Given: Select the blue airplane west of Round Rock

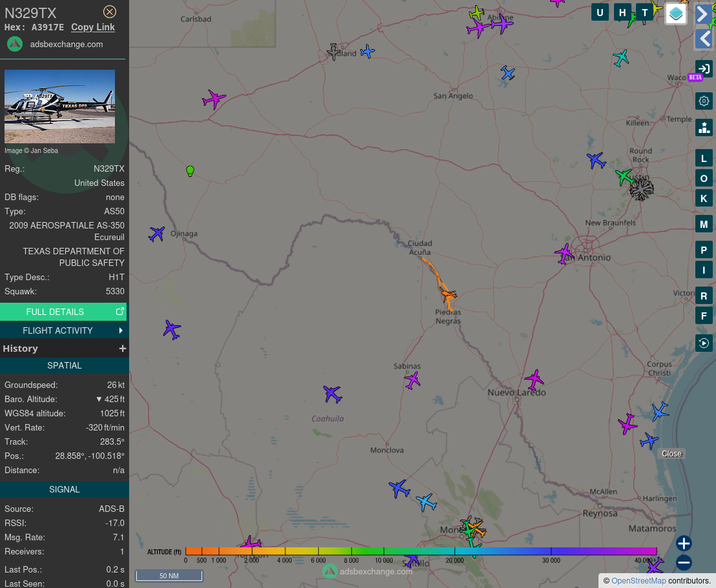Looking at the screenshot, I should pyautogui.click(x=597, y=161).
